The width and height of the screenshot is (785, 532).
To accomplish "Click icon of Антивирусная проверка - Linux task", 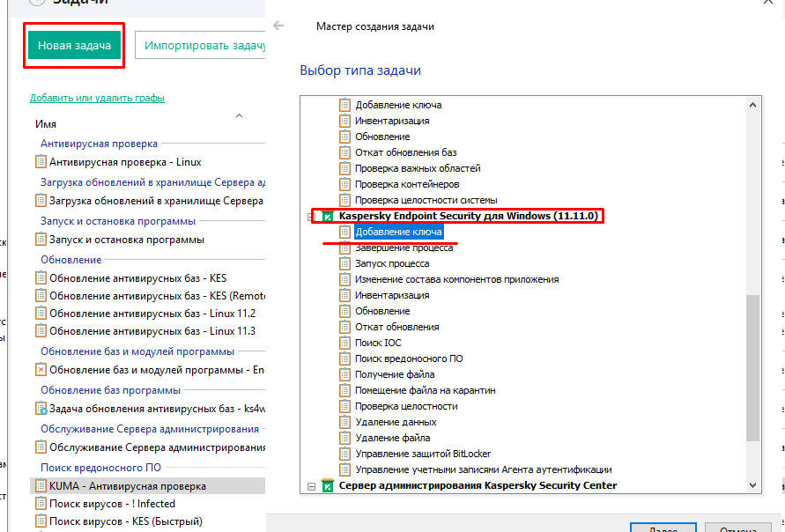I will click(x=41, y=162).
